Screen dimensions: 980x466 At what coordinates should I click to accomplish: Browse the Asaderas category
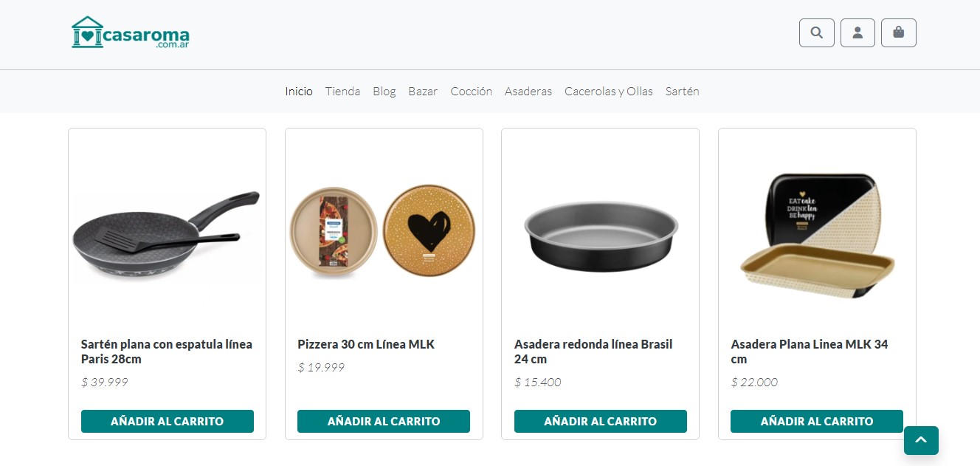pos(528,92)
